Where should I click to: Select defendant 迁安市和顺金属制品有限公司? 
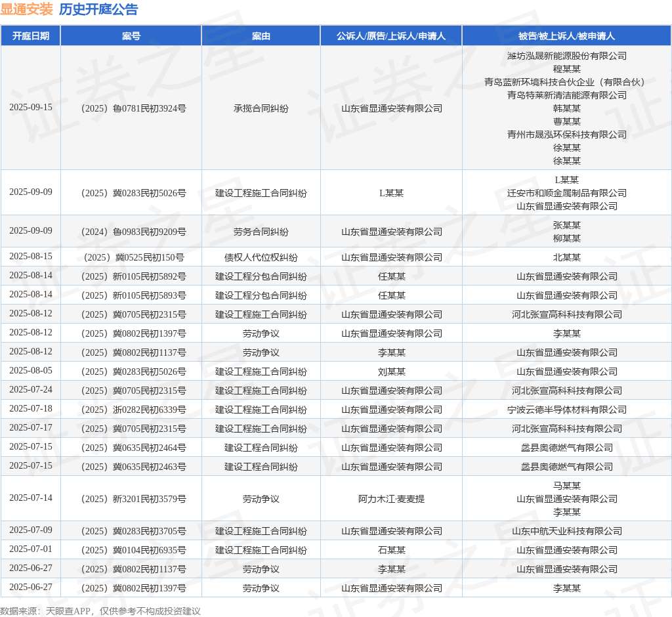tap(566, 193)
